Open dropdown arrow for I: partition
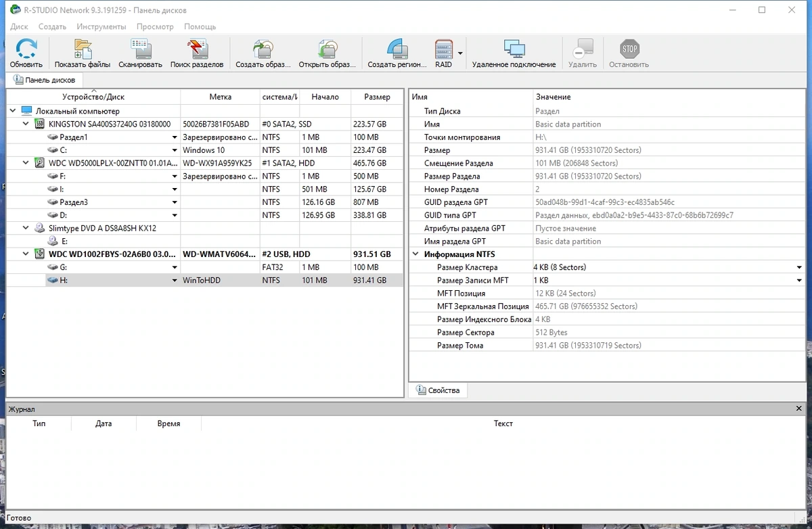 [175, 189]
